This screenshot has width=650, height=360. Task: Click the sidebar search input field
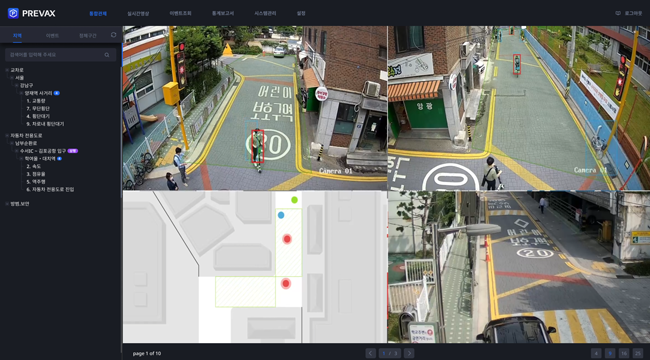(x=61, y=55)
